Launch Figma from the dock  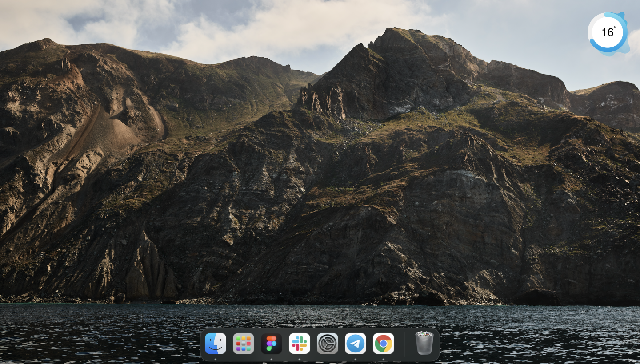tap(272, 344)
